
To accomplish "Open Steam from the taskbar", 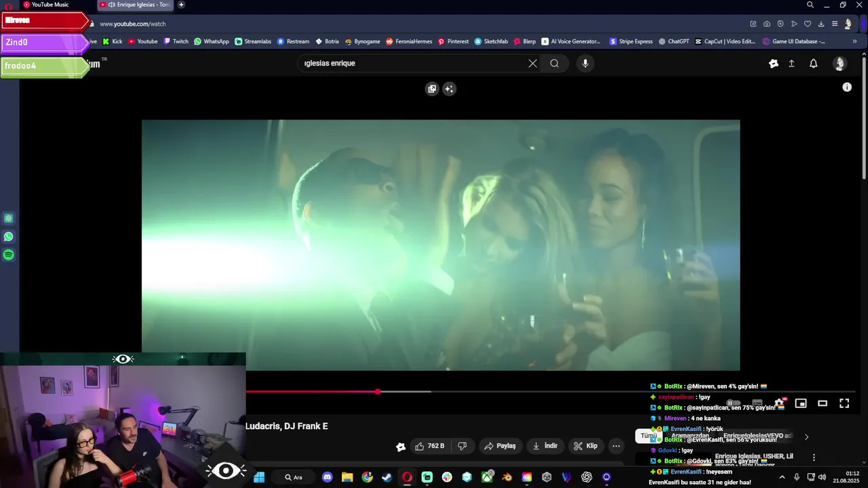I will point(387,477).
